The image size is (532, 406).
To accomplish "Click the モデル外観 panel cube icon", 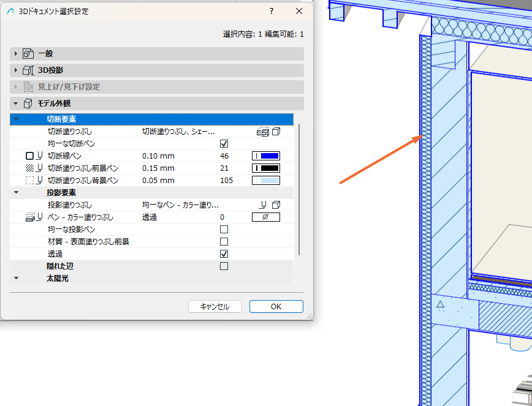I will click(28, 103).
